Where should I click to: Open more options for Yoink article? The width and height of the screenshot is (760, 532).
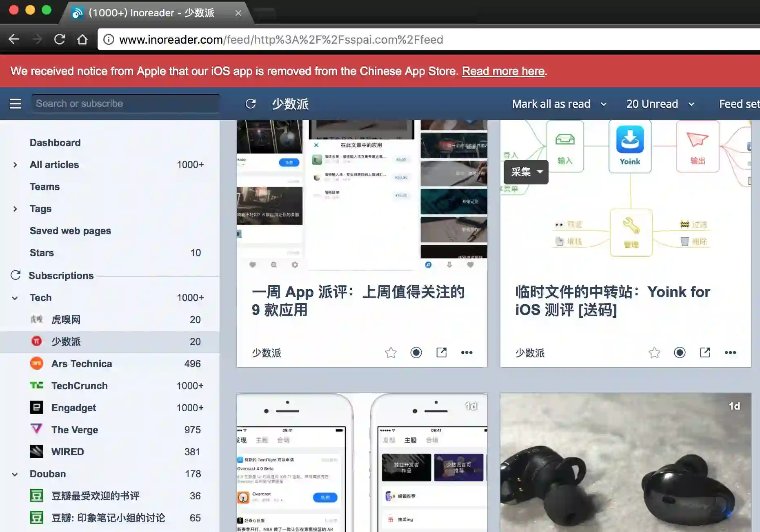pos(730,352)
